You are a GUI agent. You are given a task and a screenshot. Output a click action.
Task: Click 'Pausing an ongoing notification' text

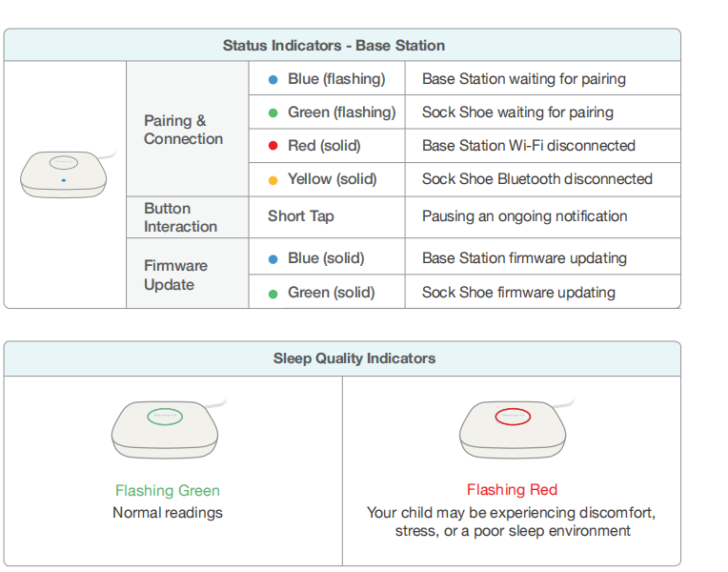coord(524,216)
